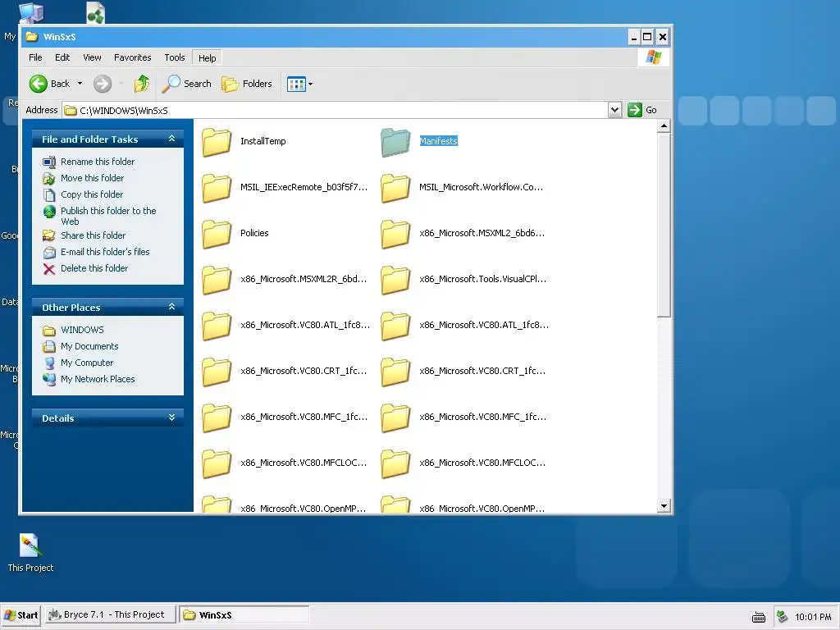
Task: Open the Views dropdown arrow
Action: pos(310,84)
